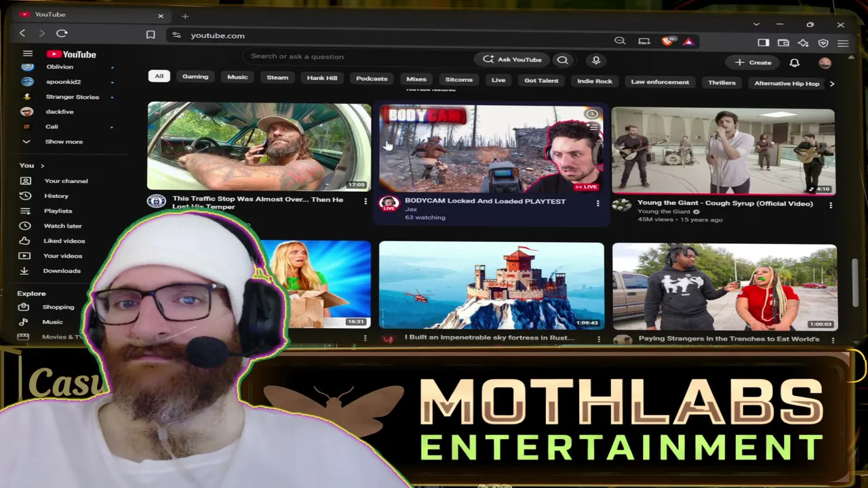The image size is (868, 488).
Task: Open the browser main menu
Action: (x=843, y=43)
